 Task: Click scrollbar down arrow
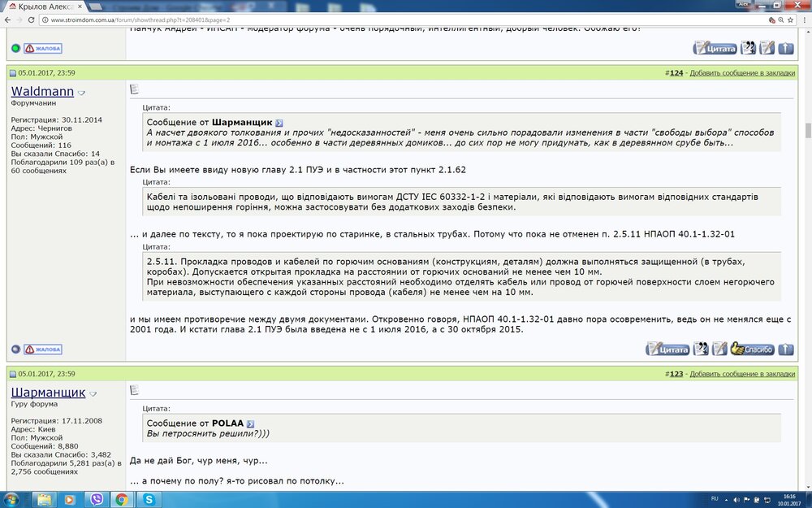[x=807, y=486]
